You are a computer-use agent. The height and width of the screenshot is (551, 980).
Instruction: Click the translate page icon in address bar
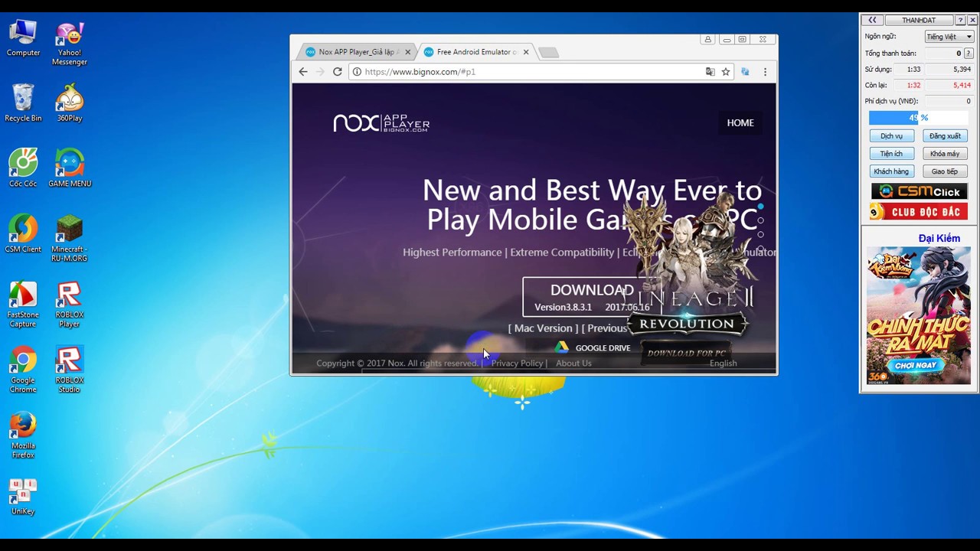710,72
